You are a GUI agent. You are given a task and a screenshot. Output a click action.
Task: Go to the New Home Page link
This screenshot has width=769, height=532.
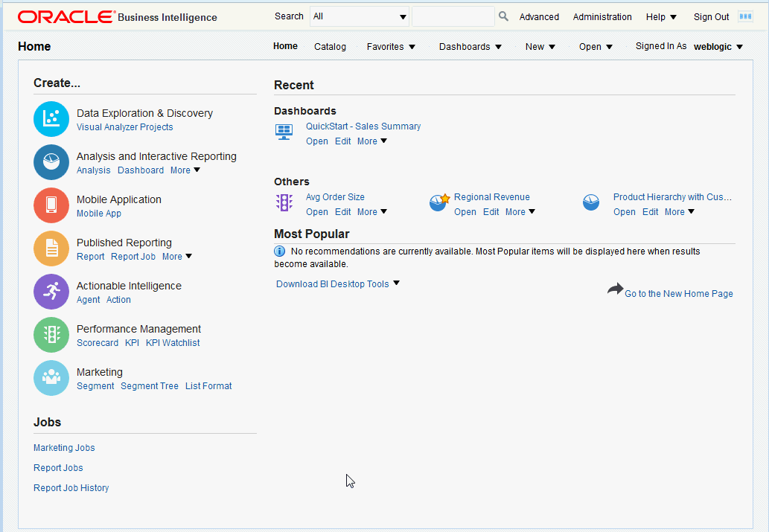[679, 294]
